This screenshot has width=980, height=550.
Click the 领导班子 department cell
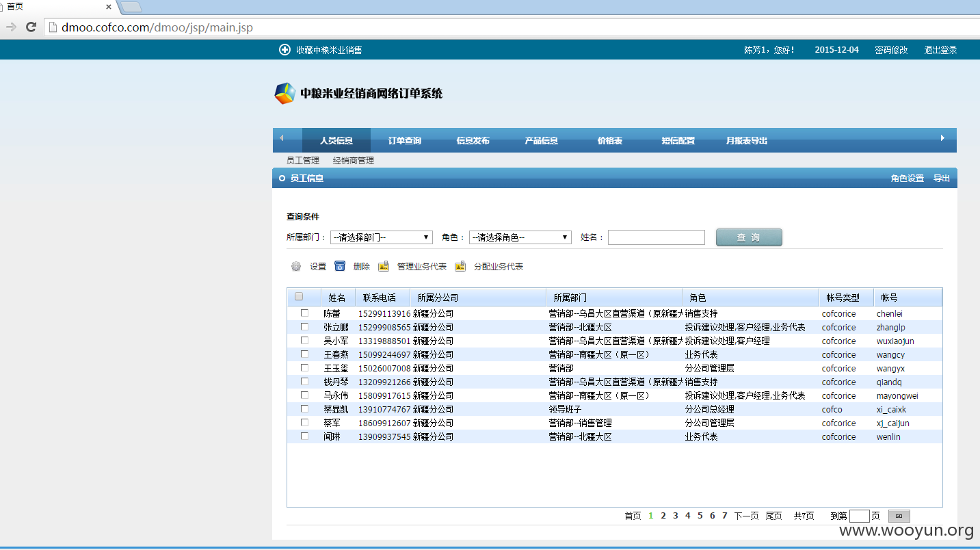coord(565,409)
